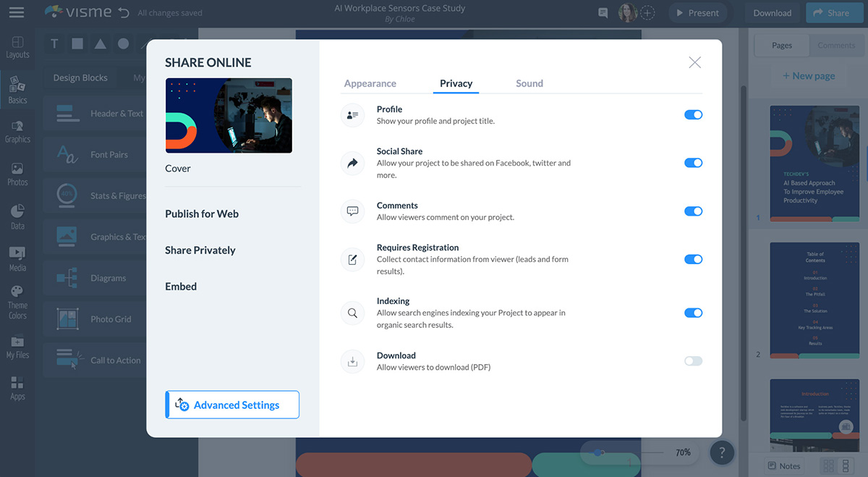The image size is (868, 477).
Task: Open the Media panel
Action: (17, 258)
